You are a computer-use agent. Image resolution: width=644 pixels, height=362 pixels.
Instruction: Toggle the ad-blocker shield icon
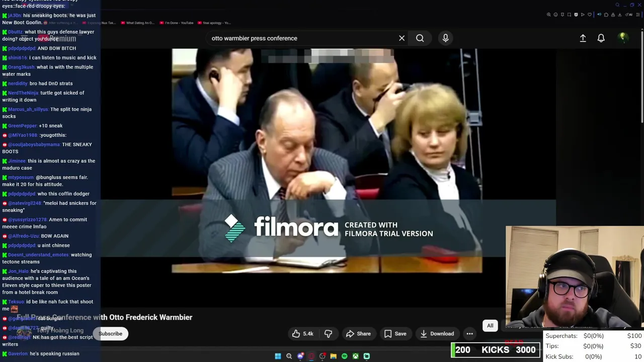[x=576, y=15]
